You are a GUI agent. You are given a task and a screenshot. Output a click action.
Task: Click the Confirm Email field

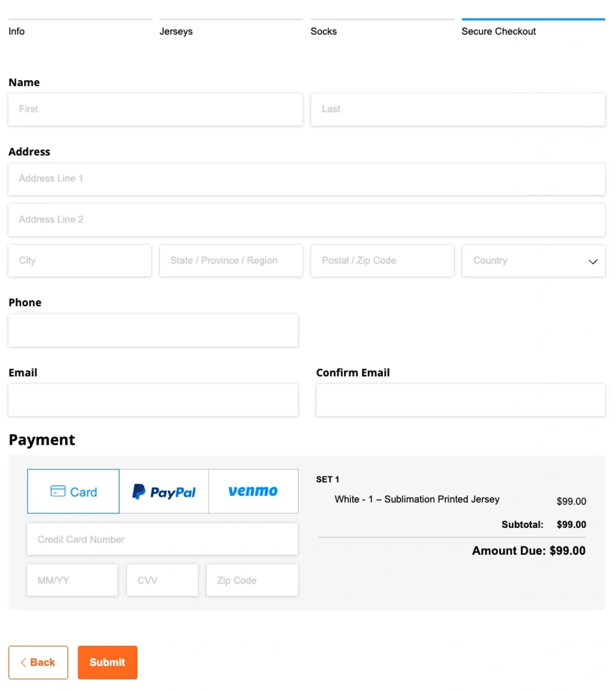tap(461, 400)
